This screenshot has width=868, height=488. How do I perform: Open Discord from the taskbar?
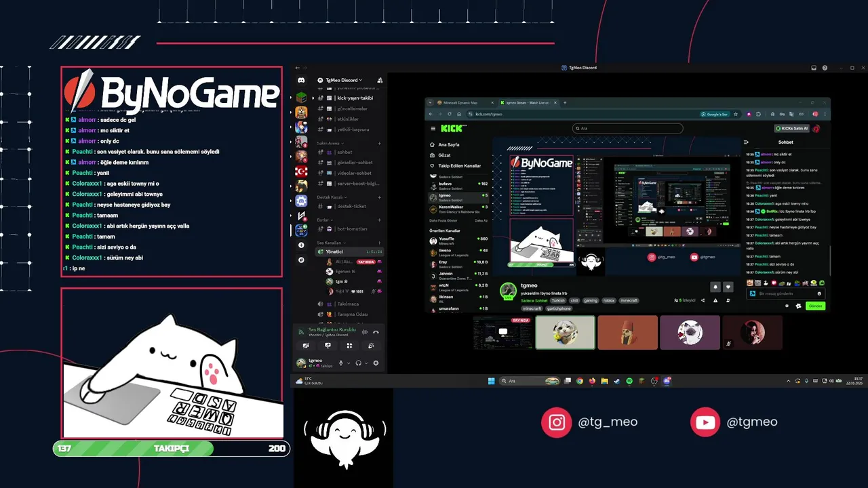pos(667,381)
